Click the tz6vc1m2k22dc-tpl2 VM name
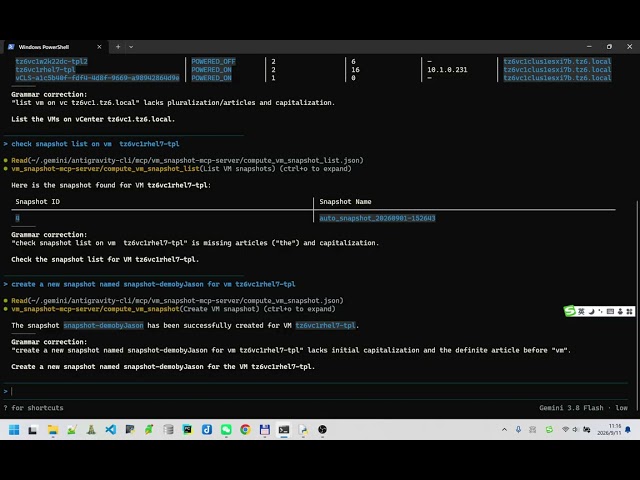Screen dimensions: 640x480 [x=51, y=62]
